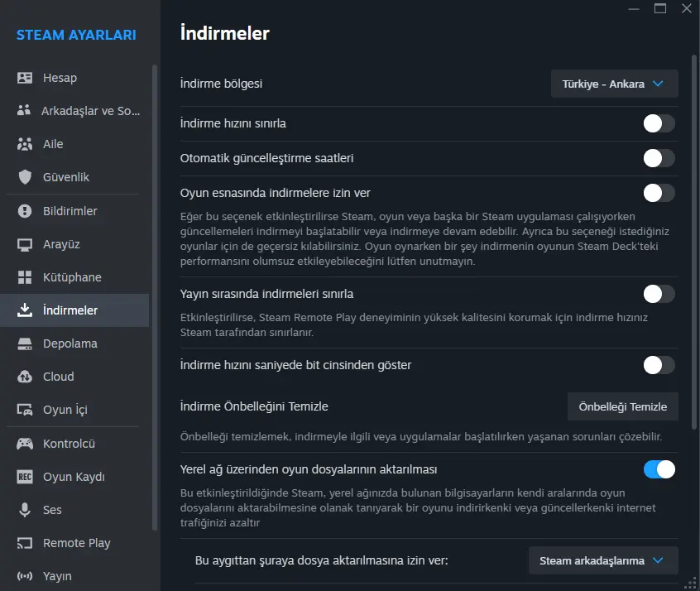Click the Hesap account card icon

pos(25,78)
